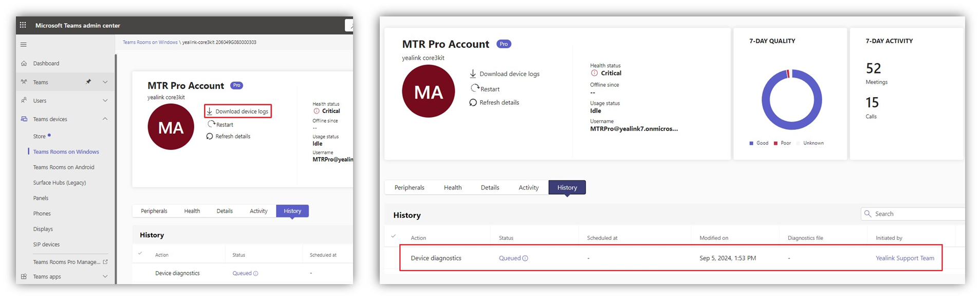Click the MA avatar in left window

tap(171, 127)
